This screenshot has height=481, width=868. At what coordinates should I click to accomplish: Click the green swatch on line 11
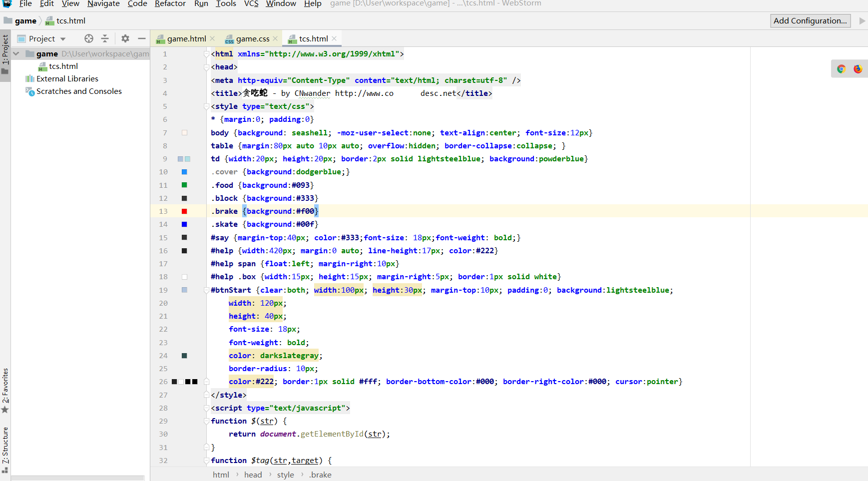184,185
